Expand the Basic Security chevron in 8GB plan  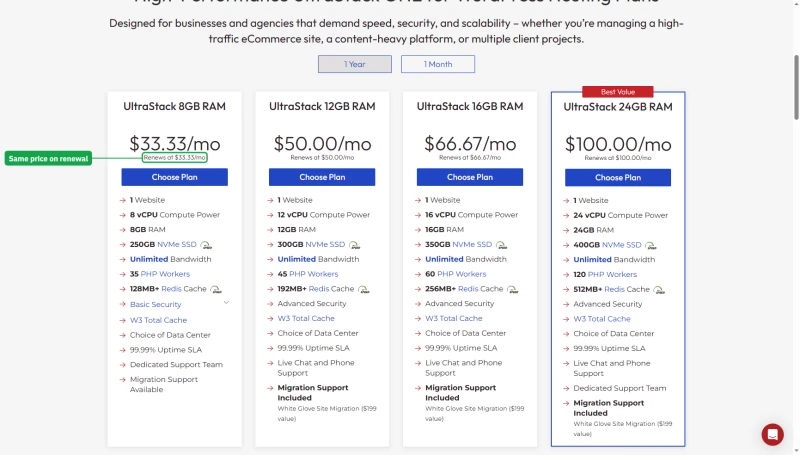tap(226, 302)
